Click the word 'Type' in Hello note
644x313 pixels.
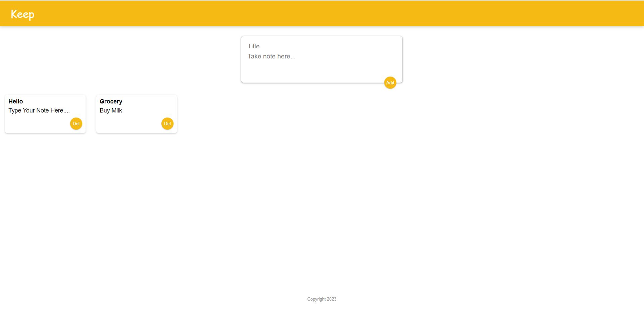pos(15,110)
